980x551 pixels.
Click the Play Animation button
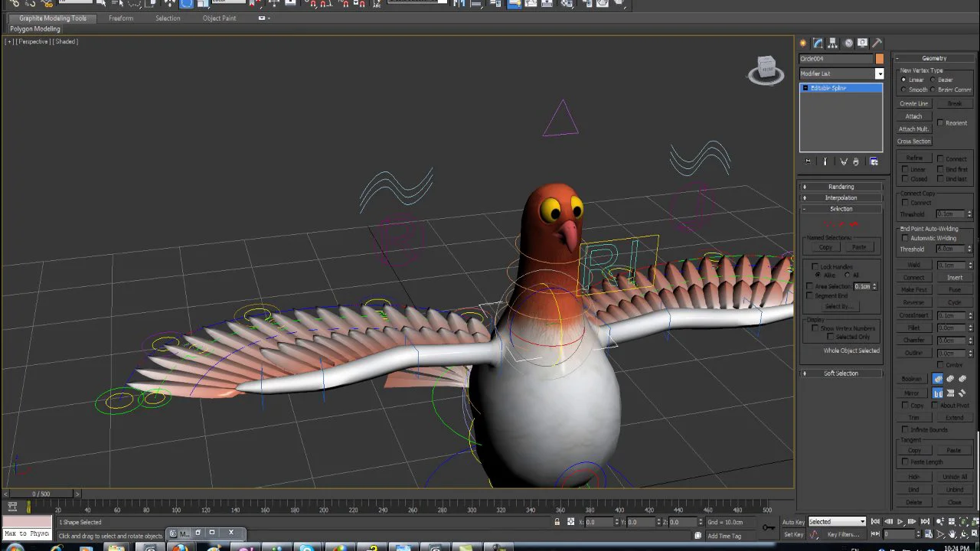(x=900, y=522)
